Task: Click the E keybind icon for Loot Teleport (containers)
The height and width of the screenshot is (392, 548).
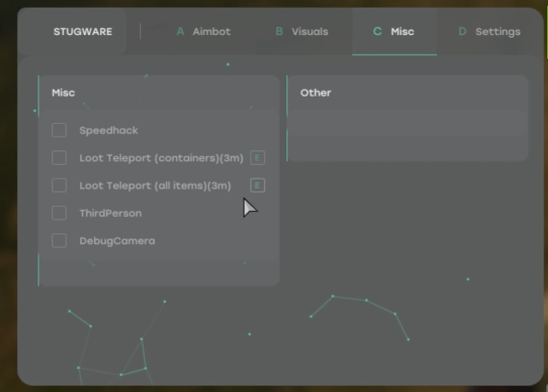Action: (257, 158)
